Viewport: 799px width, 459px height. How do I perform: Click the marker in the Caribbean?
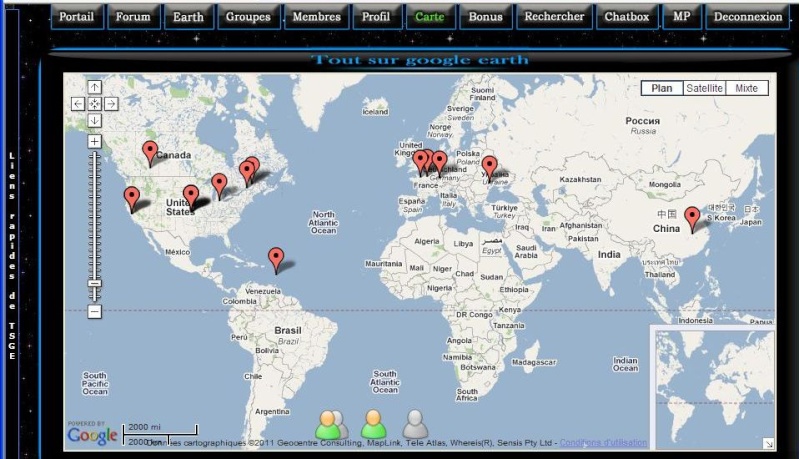point(276,260)
